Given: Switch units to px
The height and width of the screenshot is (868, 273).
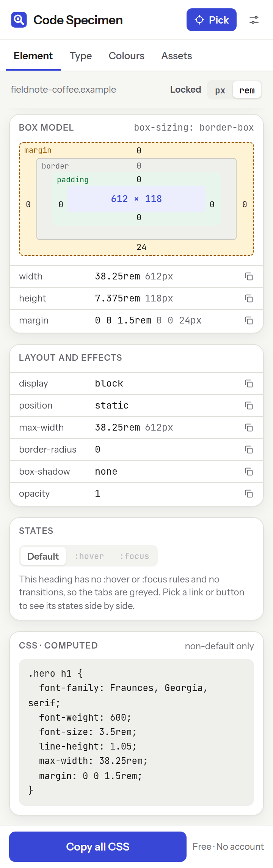Looking at the screenshot, I should click(220, 90).
